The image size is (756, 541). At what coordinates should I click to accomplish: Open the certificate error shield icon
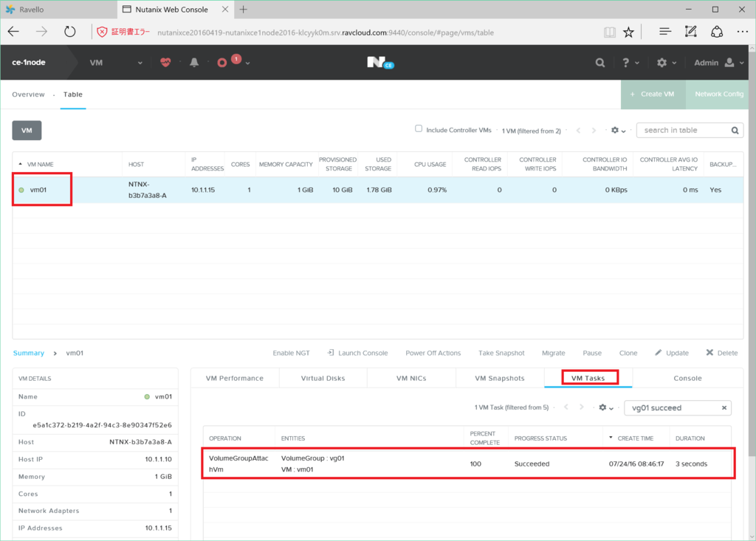(102, 32)
